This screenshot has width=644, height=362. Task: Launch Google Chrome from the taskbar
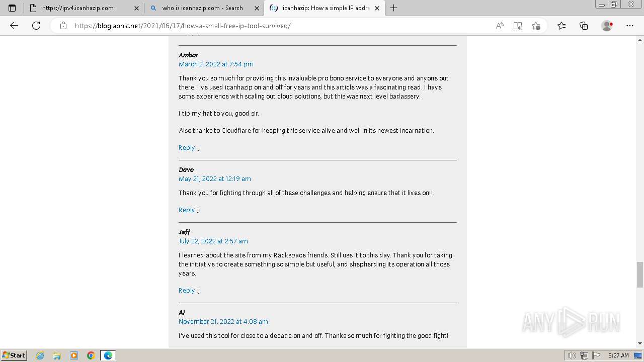pyautogui.click(x=91, y=355)
